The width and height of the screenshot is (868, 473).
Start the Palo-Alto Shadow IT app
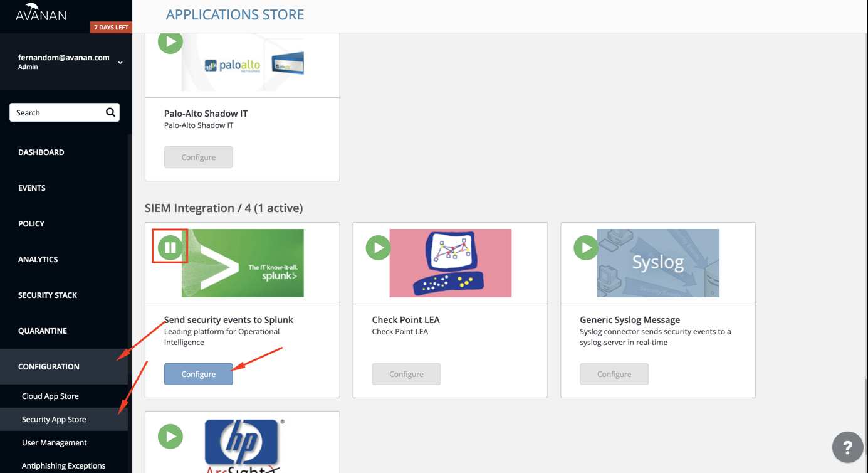tap(170, 41)
